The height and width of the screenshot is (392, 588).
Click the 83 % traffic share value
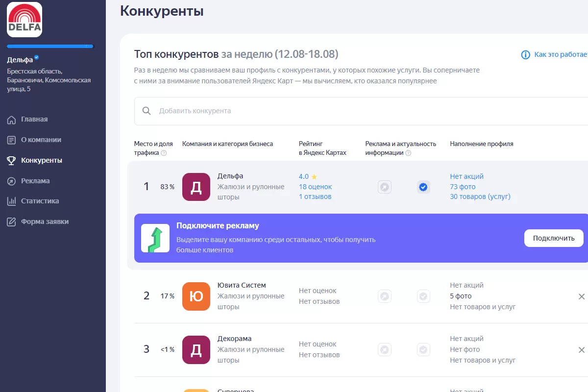[x=167, y=187]
